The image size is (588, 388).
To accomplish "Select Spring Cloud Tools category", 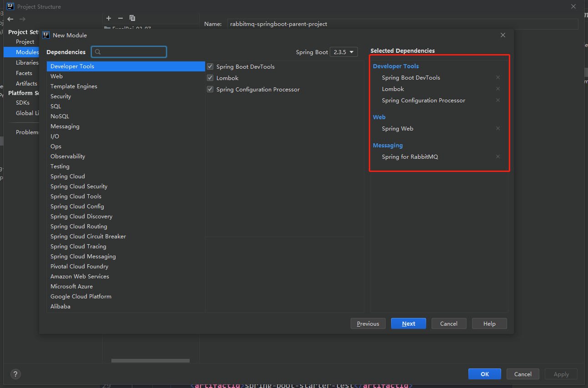I will pyautogui.click(x=126, y=197).
